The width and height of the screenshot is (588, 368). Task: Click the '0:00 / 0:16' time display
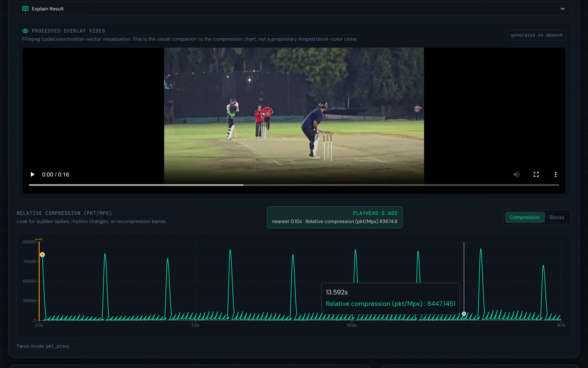tap(55, 174)
